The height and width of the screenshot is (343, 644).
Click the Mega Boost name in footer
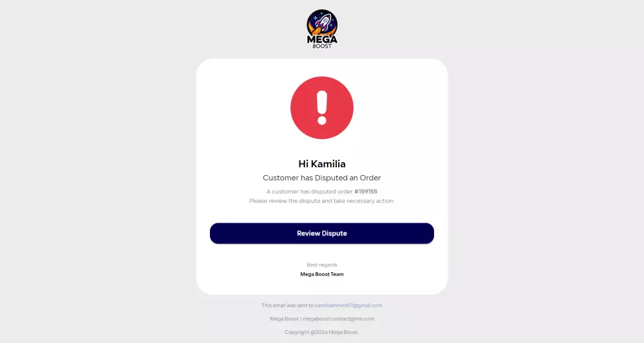tap(284, 319)
